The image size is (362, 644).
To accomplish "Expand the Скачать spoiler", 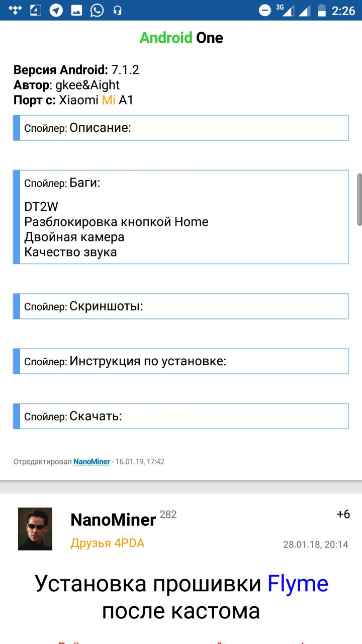I will (x=180, y=416).
